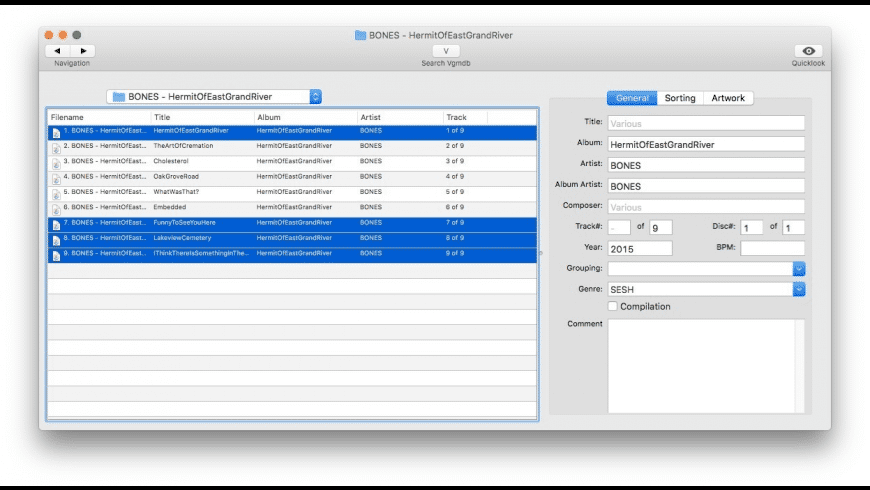Open the Grouping dropdown arrow
Viewport: 870px width, 490px height.
pos(799,269)
